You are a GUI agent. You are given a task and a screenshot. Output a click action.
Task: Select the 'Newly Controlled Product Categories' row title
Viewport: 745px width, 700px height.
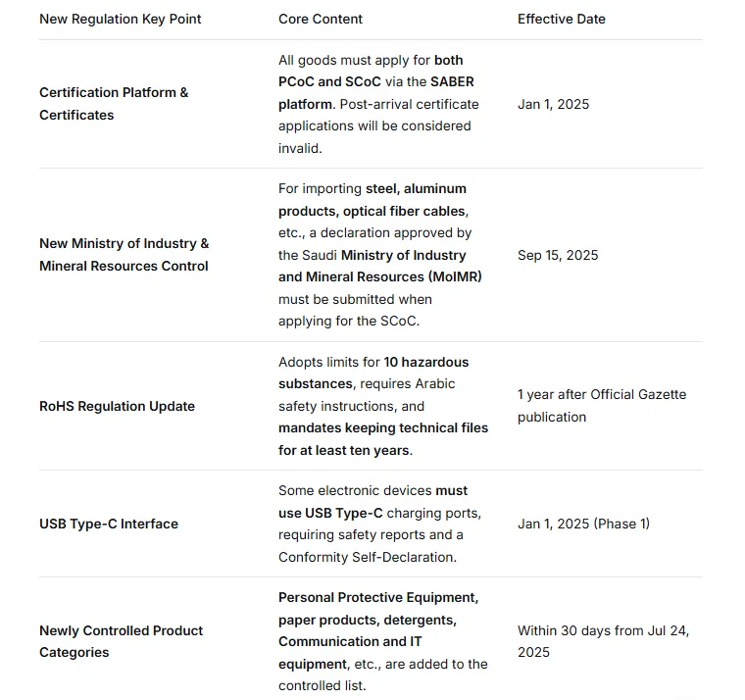(x=121, y=641)
